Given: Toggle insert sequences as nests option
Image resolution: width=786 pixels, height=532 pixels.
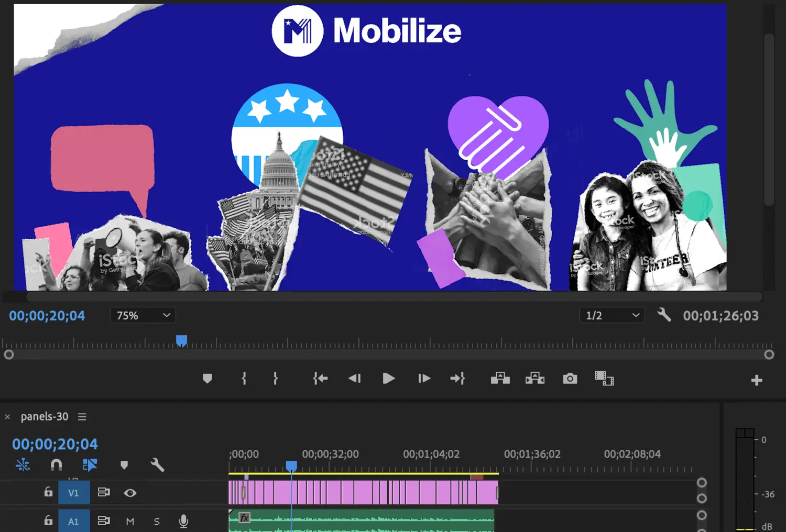Looking at the screenshot, I should tap(23, 464).
